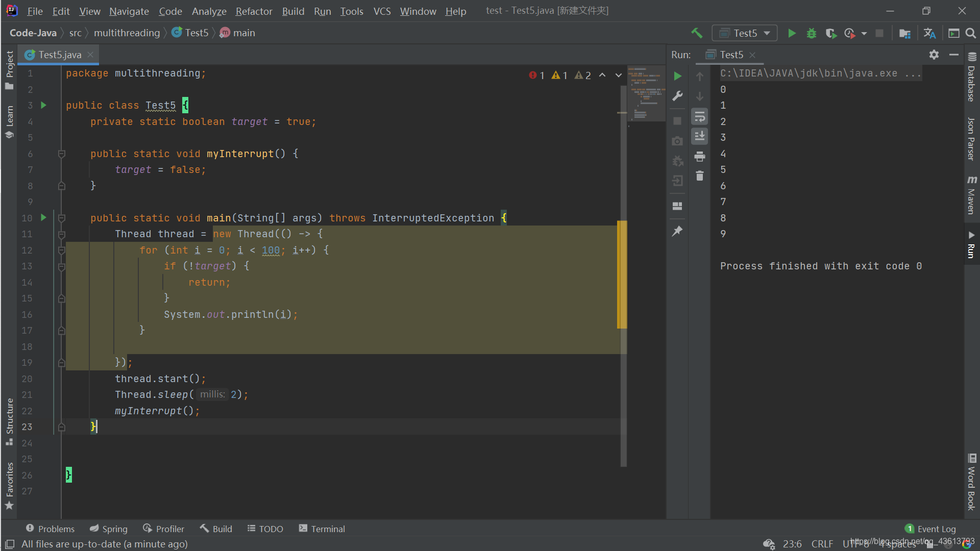Screen dimensions: 980x551
Task: Click run gutter icon for main method
Action: [44, 218]
